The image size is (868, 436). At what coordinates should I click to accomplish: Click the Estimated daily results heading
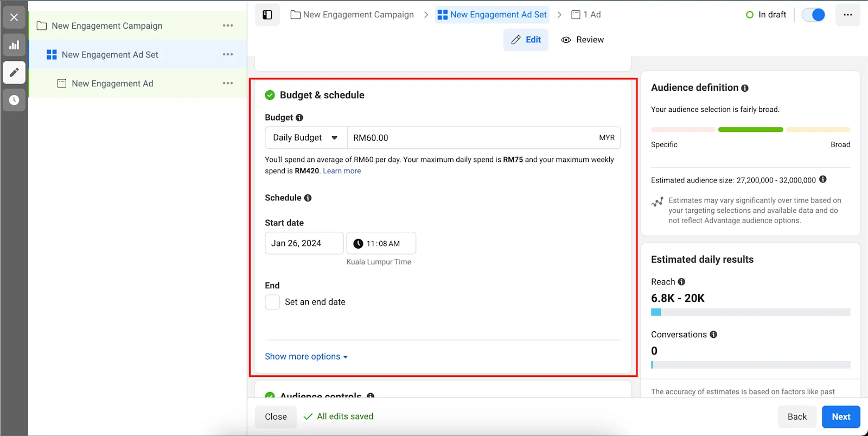pyautogui.click(x=702, y=260)
